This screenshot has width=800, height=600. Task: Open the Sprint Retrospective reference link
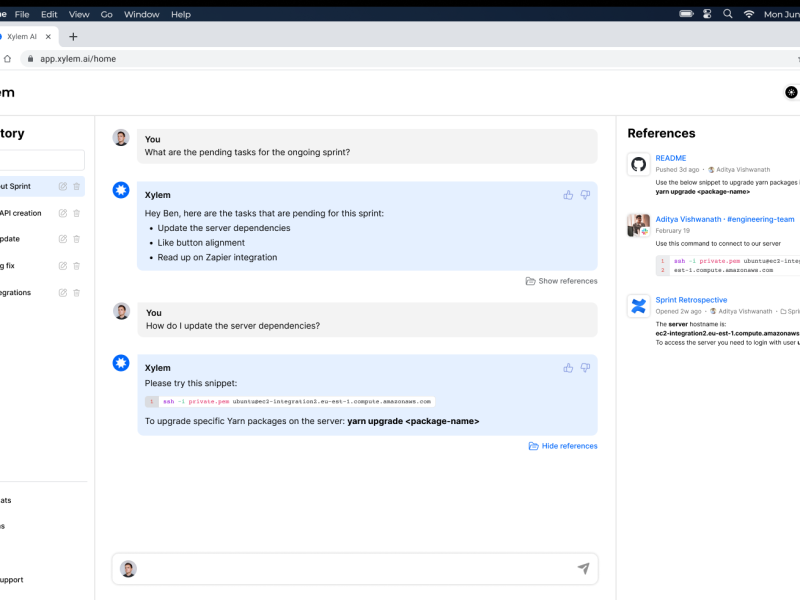[x=691, y=300]
